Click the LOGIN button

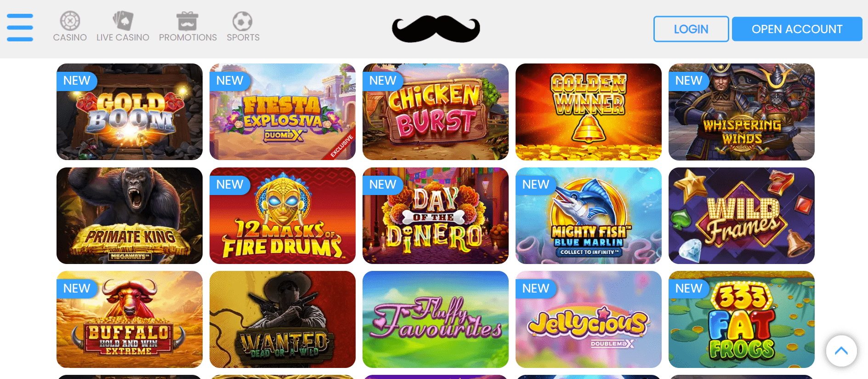(x=691, y=29)
